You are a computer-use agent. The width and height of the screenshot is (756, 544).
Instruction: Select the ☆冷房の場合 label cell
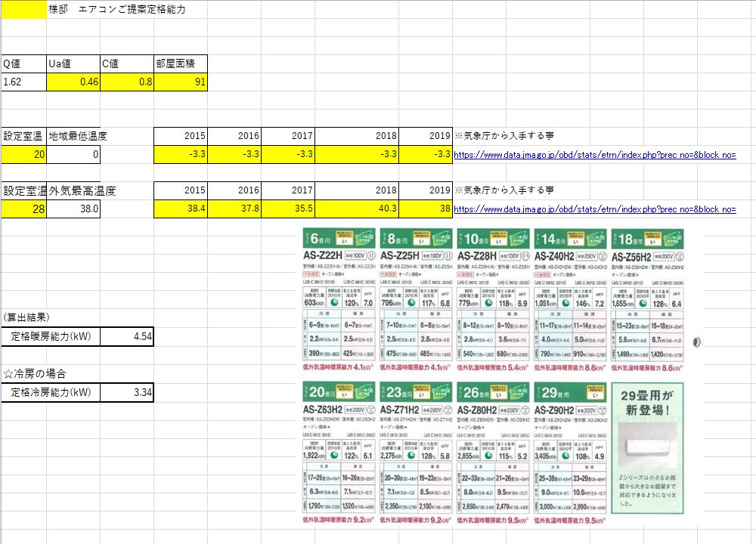pyautogui.click(x=35, y=373)
